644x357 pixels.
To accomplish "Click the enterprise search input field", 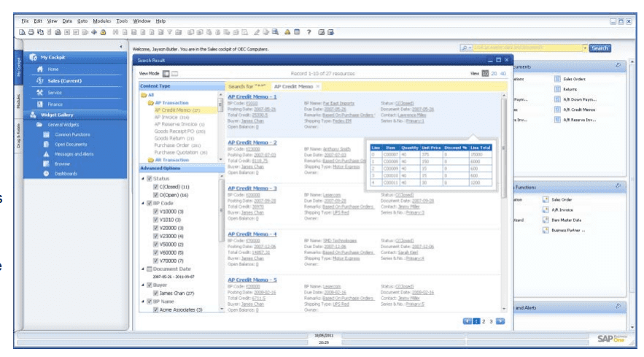I will pyautogui.click(x=527, y=48).
